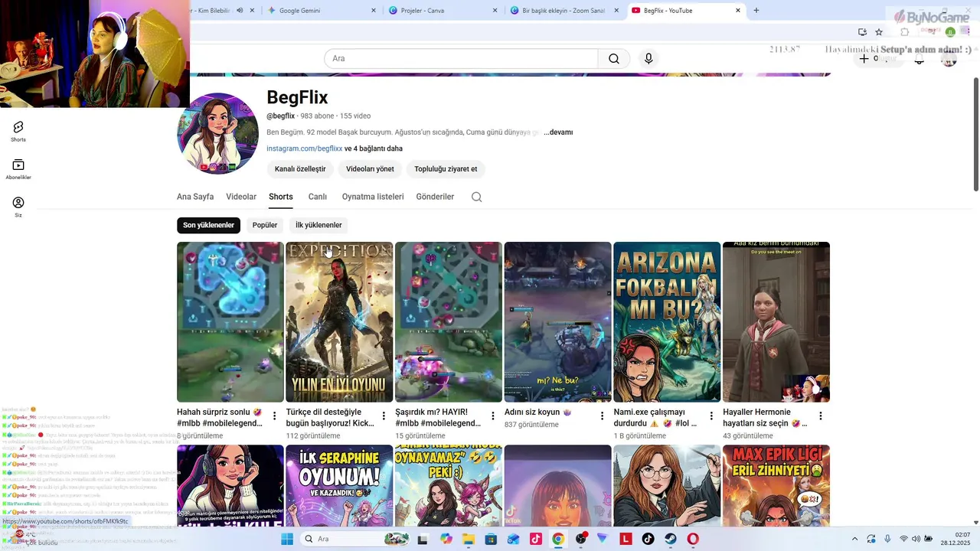Switch to the Zoom browser tab
The height and width of the screenshot is (551, 980).
point(563,10)
